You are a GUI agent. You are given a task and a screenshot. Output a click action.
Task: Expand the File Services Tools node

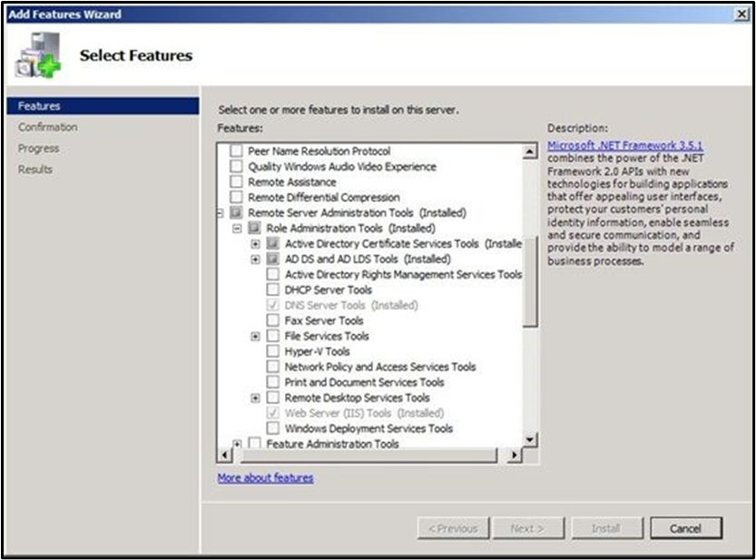coord(255,337)
